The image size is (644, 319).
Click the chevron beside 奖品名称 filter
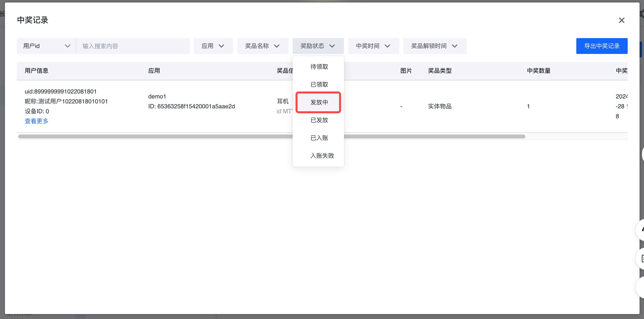point(277,46)
